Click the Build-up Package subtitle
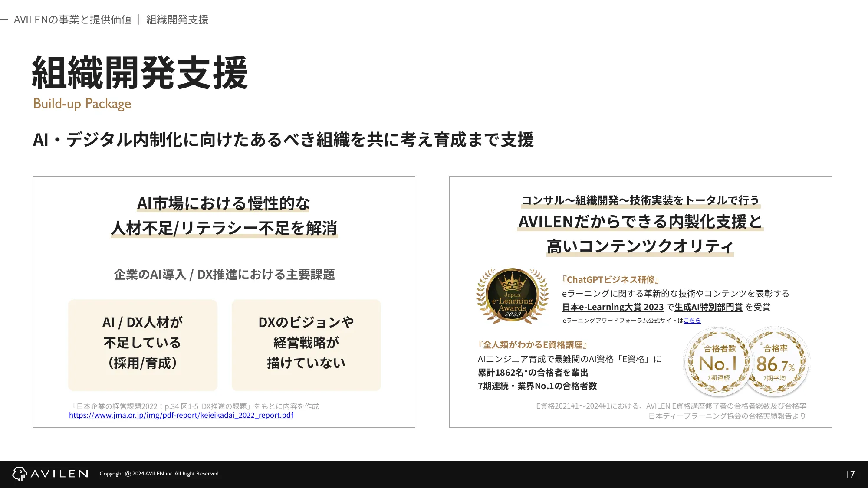The height and width of the screenshot is (488, 868). (x=82, y=104)
